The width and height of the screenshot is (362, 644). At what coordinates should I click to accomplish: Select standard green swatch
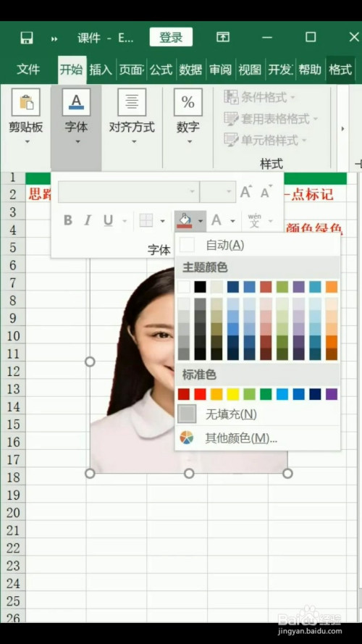[x=266, y=394]
